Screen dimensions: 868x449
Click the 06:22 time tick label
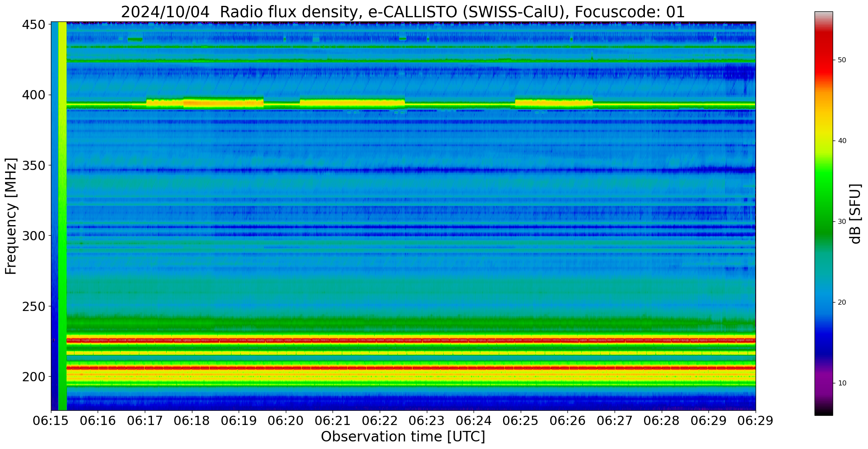(380, 421)
